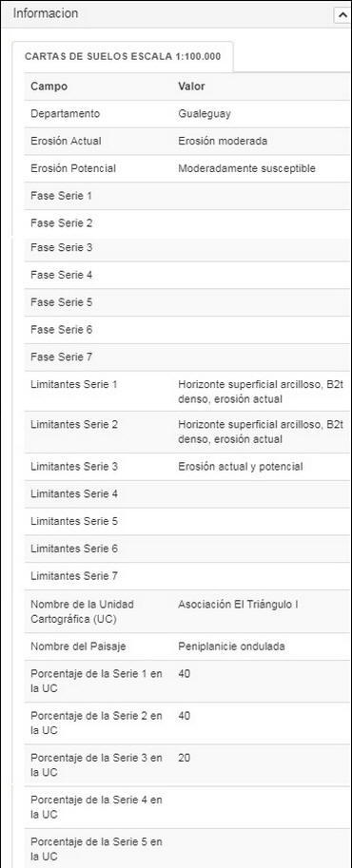
Task: Select the Limitantes Serie 5 row
Action: pyautogui.click(x=188, y=521)
